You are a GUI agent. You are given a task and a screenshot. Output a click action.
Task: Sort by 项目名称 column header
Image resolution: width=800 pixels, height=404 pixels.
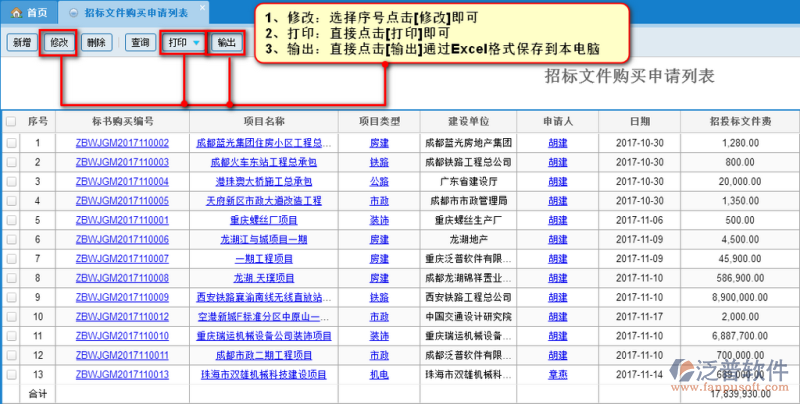(x=264, y=121)
